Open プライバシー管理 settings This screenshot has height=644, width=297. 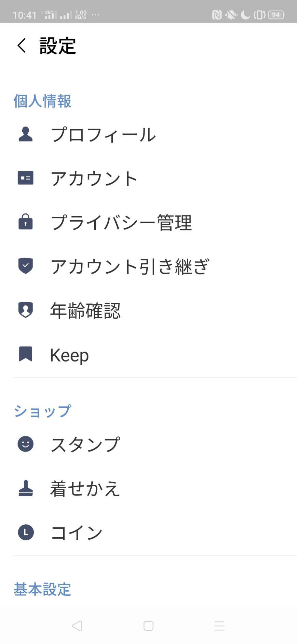121,222
